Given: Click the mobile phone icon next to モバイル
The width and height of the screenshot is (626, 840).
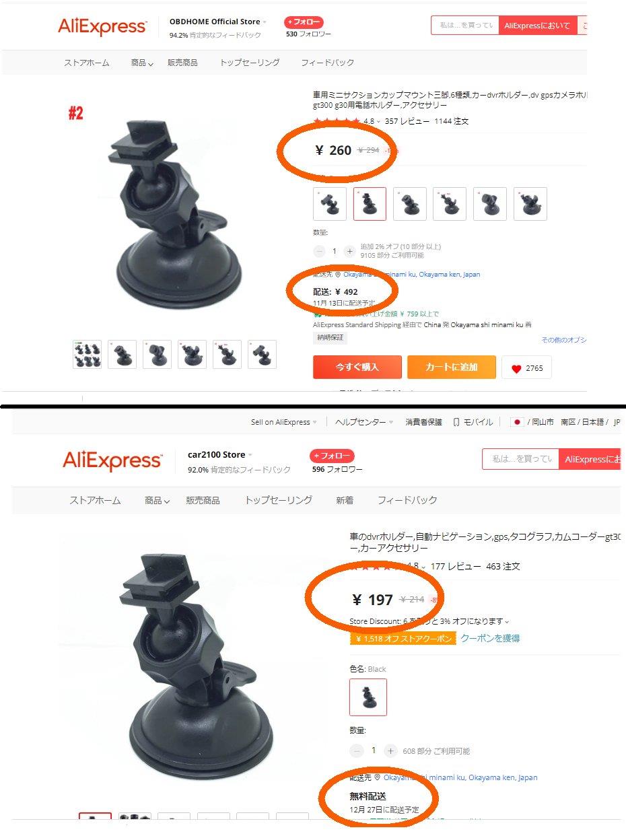Looking at the screenshot, I should pos(456,422).
